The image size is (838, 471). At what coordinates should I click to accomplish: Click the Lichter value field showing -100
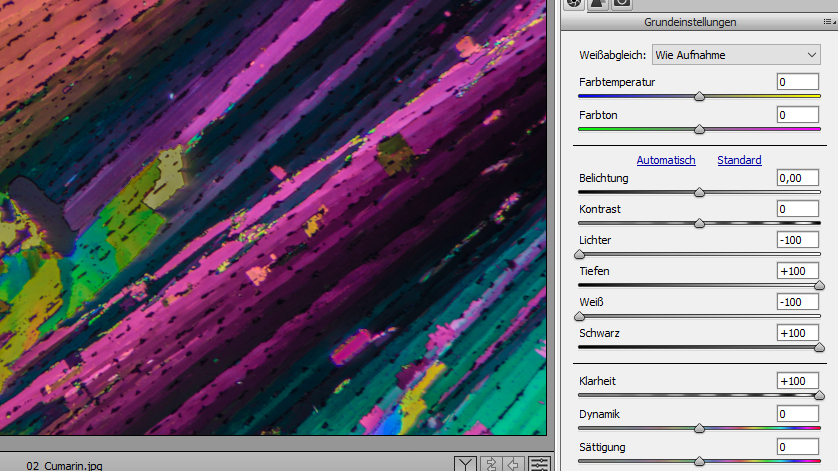[x=797, y=240]
